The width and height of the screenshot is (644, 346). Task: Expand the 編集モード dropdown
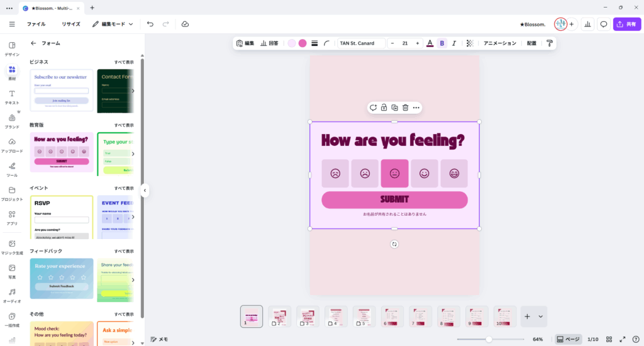[x=113, y=24]
